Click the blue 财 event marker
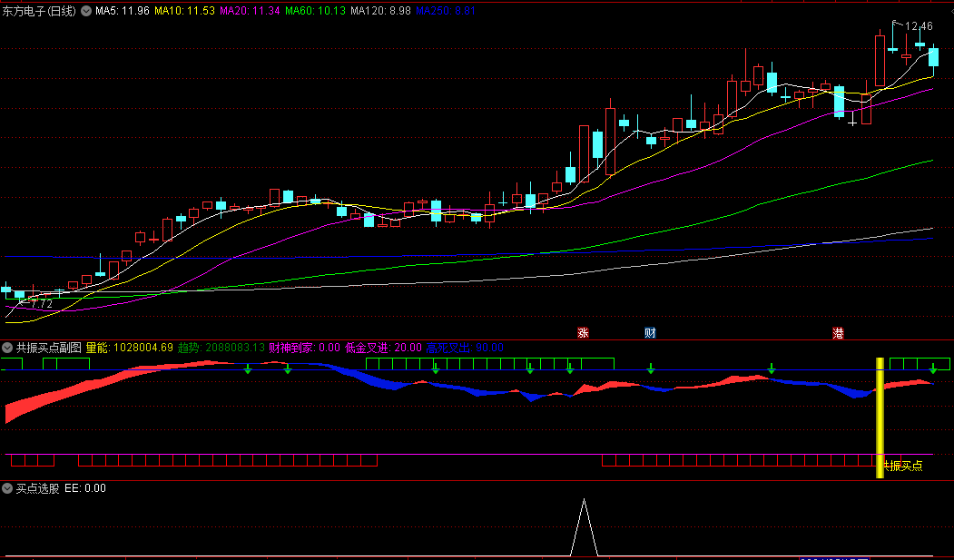This screenshot has height=560, width=954. pyautogui.click(x=650, y=333)
